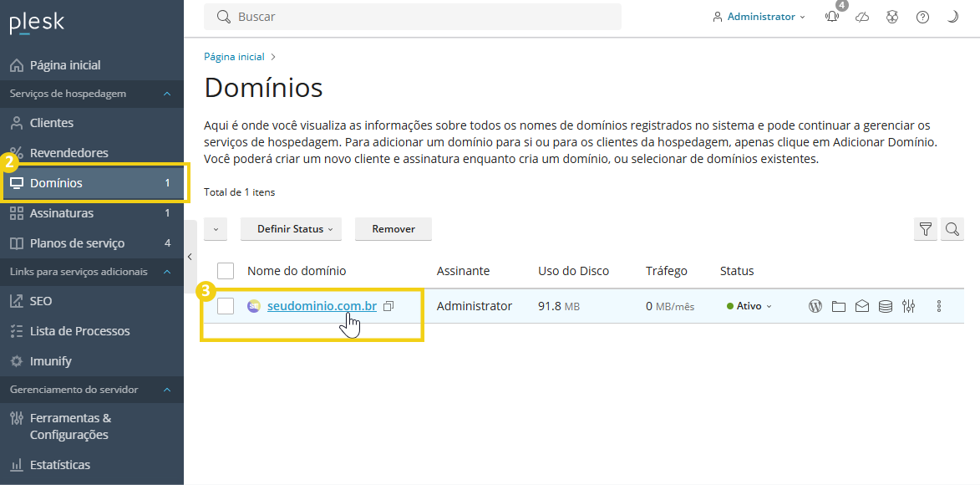Open the notifications bell
This screenshot has width=980, height=485.
pyautogui.click(x=832, y=17)
